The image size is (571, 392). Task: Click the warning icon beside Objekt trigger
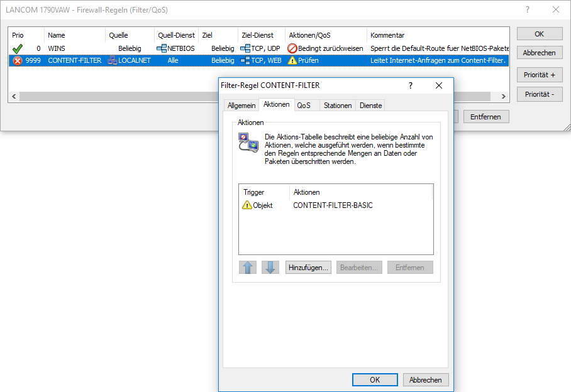point(247,205)
